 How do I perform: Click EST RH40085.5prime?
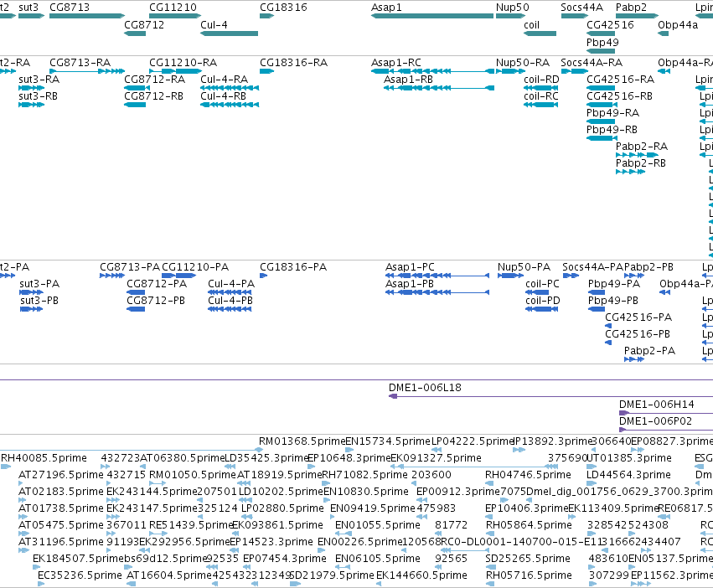[44, 458]
